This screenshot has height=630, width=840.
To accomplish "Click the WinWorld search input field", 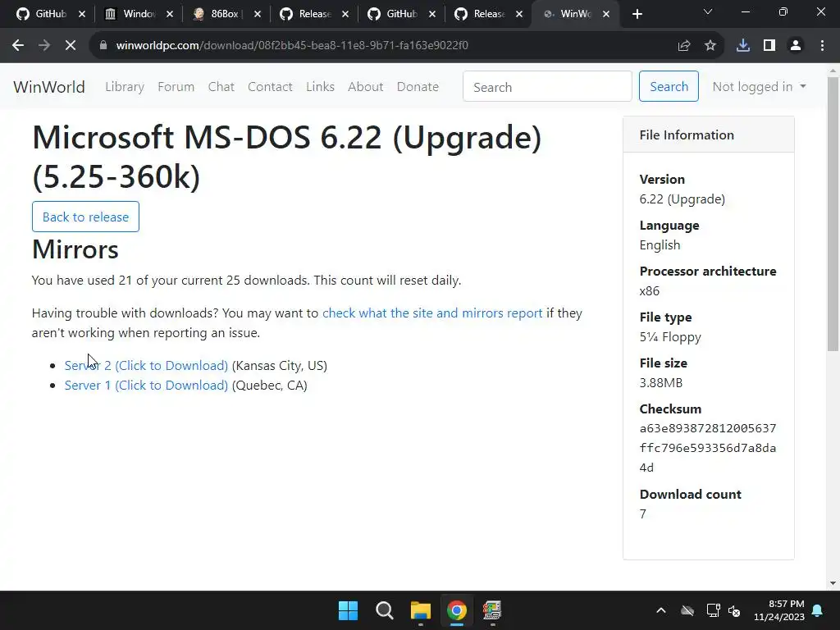I will (x=547, y=87).
